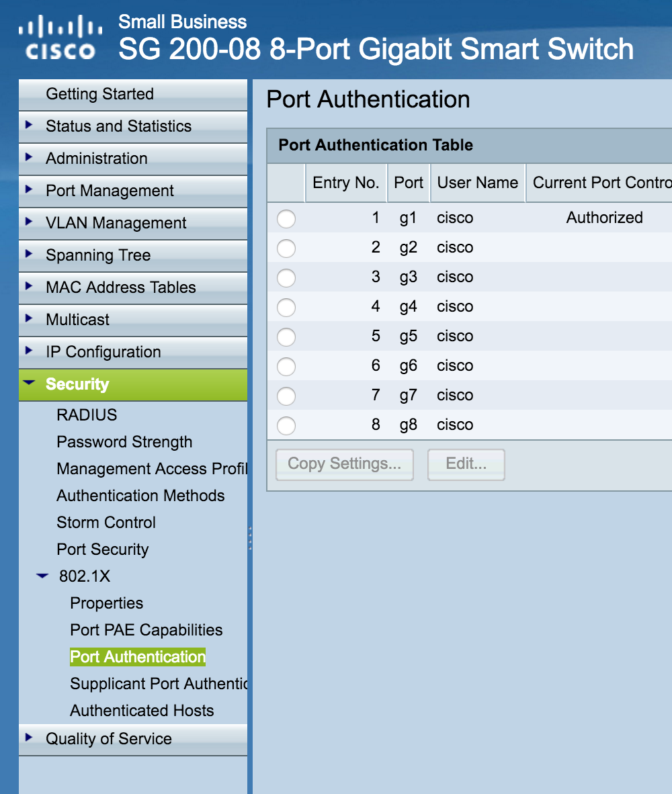The height and width of the screenshot is (794, 672).
Task: Go to the Getting Started page
Action: click(99, 94)
